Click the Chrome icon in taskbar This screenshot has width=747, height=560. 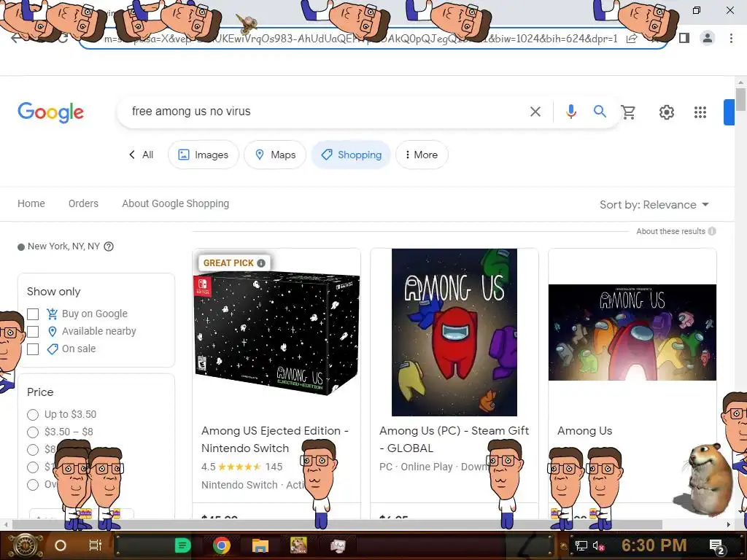point(222,545)
